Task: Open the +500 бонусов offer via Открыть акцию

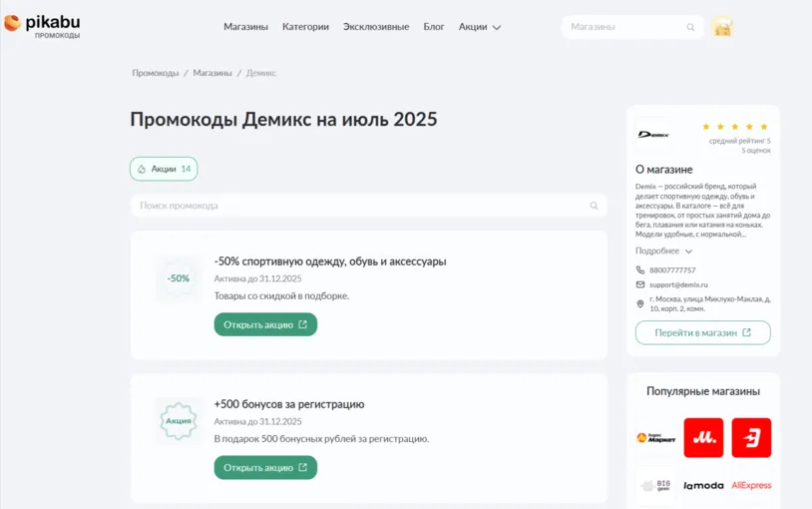Action: pos(265,467)
